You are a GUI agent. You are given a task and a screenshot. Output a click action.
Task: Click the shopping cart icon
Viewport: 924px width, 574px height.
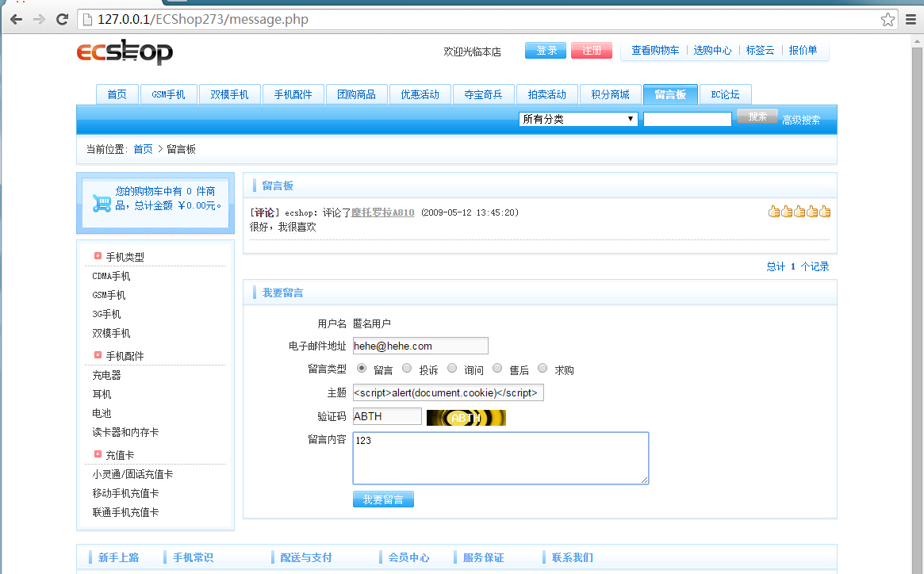tap(102, 203)
